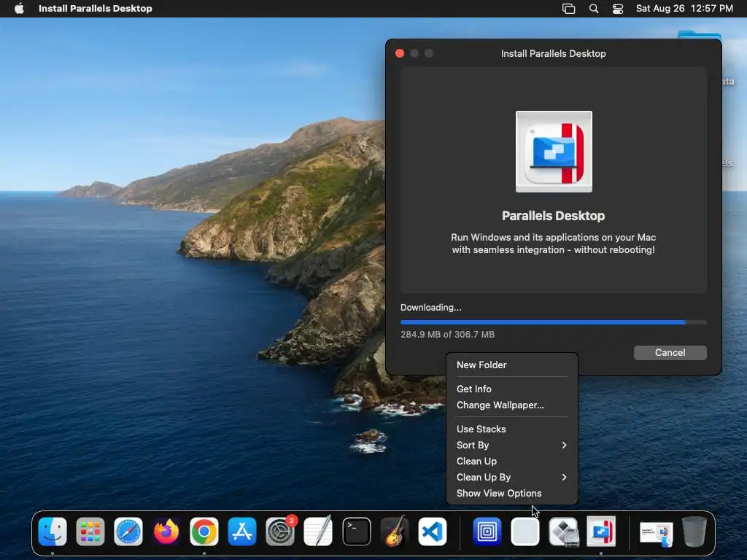
Task: Open the Apple menu
Action: (x=19, y=8)
